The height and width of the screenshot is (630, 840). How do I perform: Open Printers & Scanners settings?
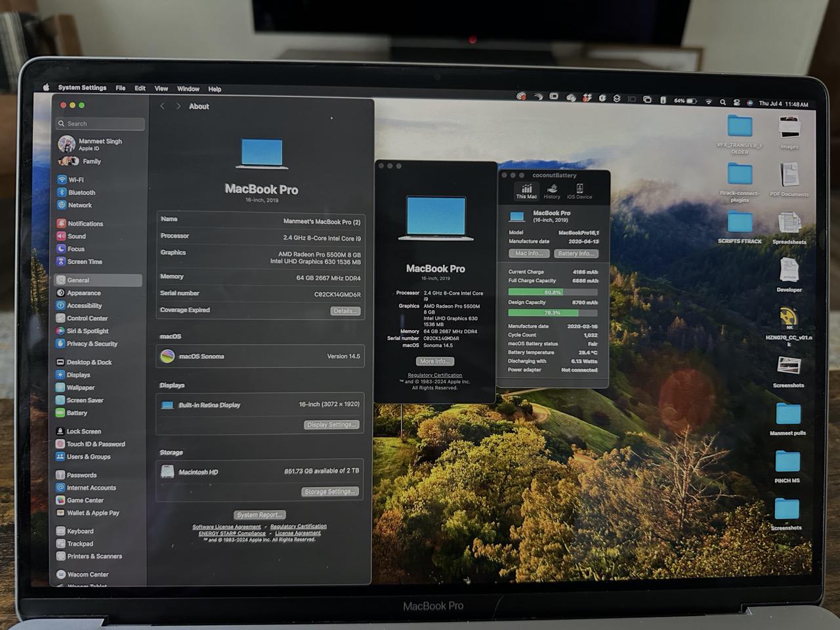tap(89, 556)
